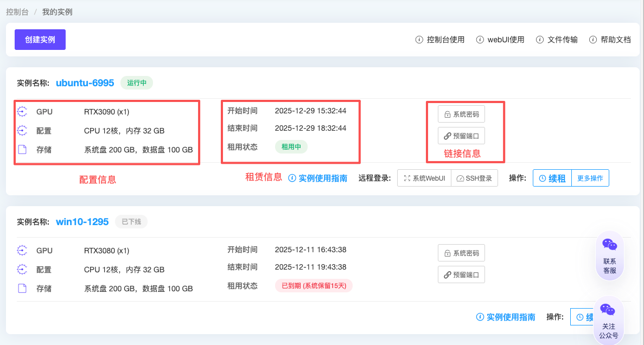Open 文件传输 help link
The image size is (644, 345).
[x=557, y=40]
